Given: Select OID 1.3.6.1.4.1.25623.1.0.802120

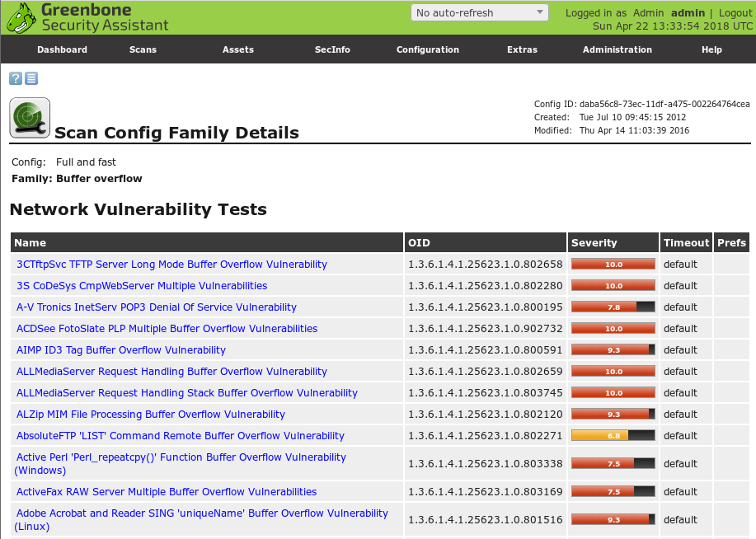Looking at the screenshot, I should tap(486, 414).
